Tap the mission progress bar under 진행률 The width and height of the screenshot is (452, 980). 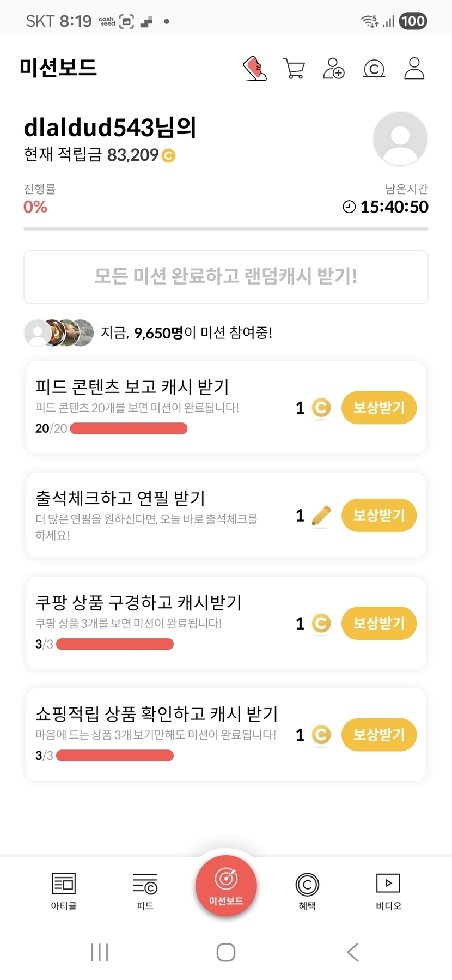point(226,229)
